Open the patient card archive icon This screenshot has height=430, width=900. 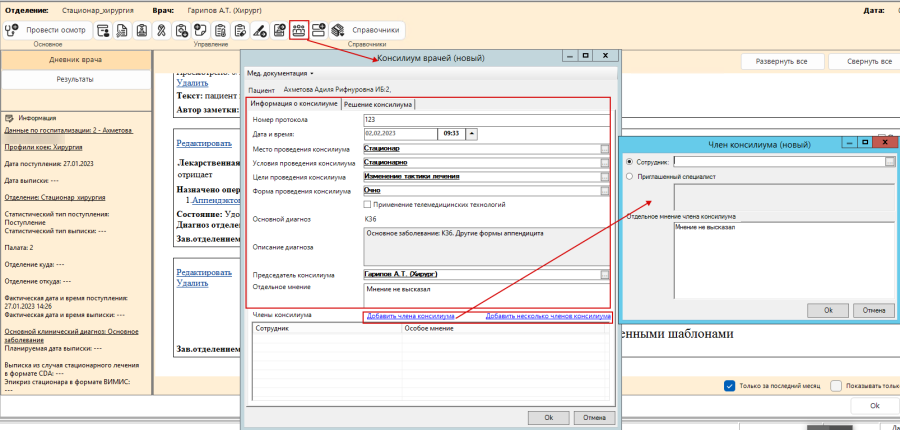103,30
